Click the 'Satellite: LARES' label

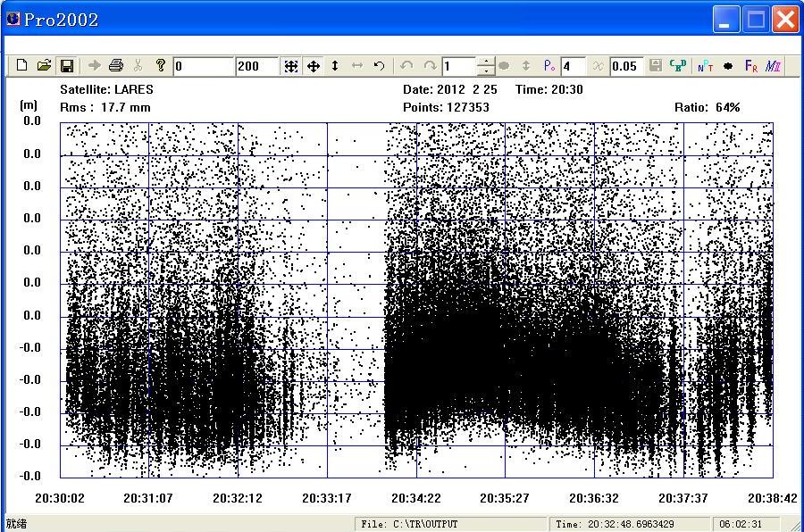pos(106,89)
